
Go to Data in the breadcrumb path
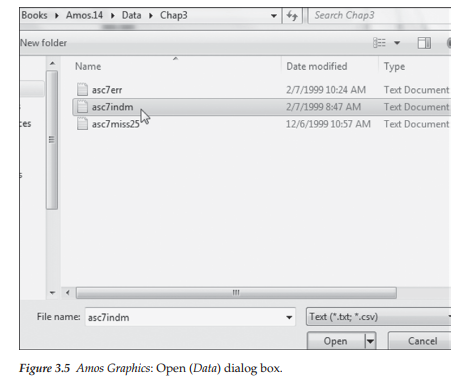click(x=131, y=15)
